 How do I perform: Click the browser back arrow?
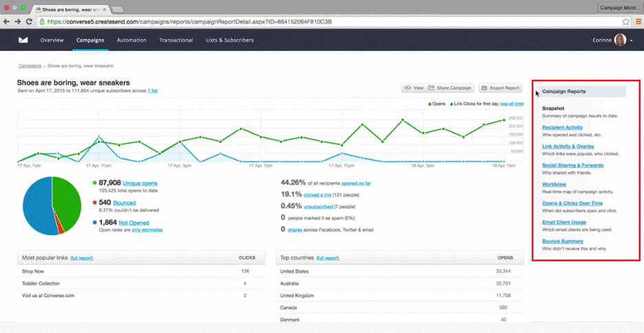(8, 21)
